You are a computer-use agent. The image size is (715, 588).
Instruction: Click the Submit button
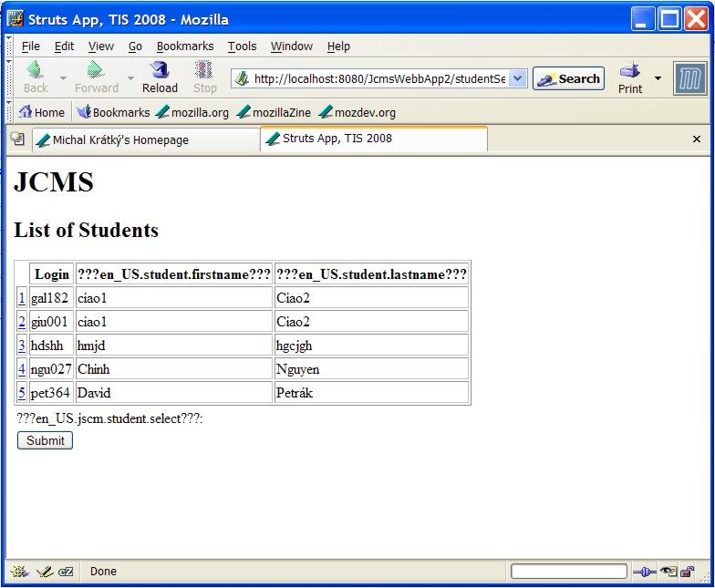45,440
